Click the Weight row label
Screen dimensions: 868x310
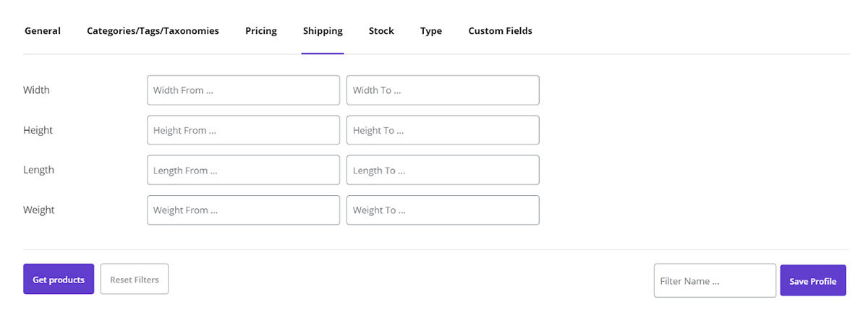[x=39, y=210]
